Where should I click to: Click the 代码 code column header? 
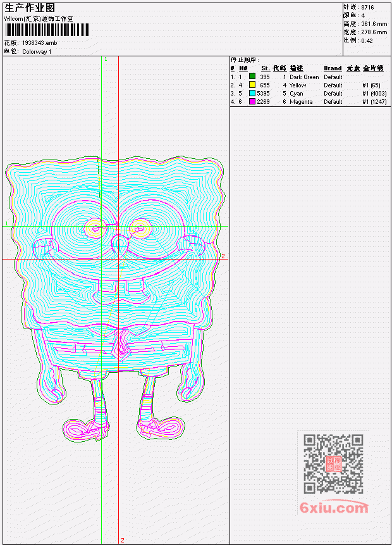click(279, 68)
